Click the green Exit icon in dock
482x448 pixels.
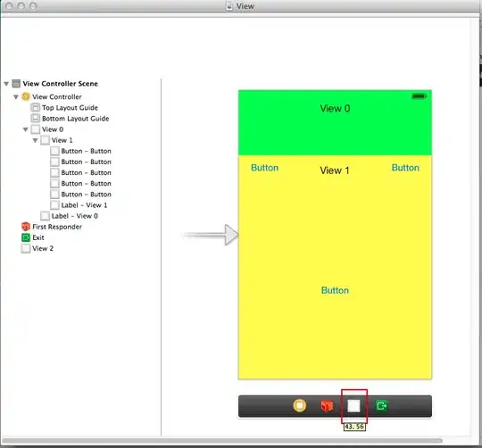tap(381, 405)
